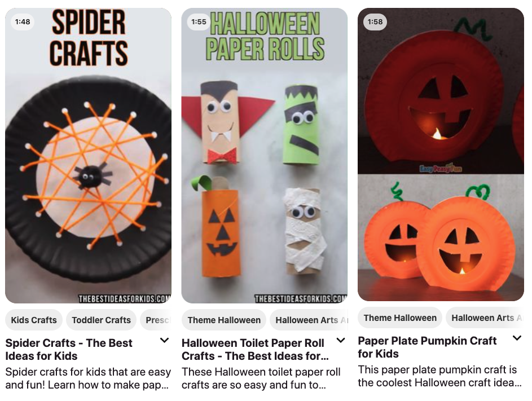The height and width of the screenshot is (401, 532).
Task: Expand the Halloween Toilet Paper Roll chevron
Action: tap(341, 340)
